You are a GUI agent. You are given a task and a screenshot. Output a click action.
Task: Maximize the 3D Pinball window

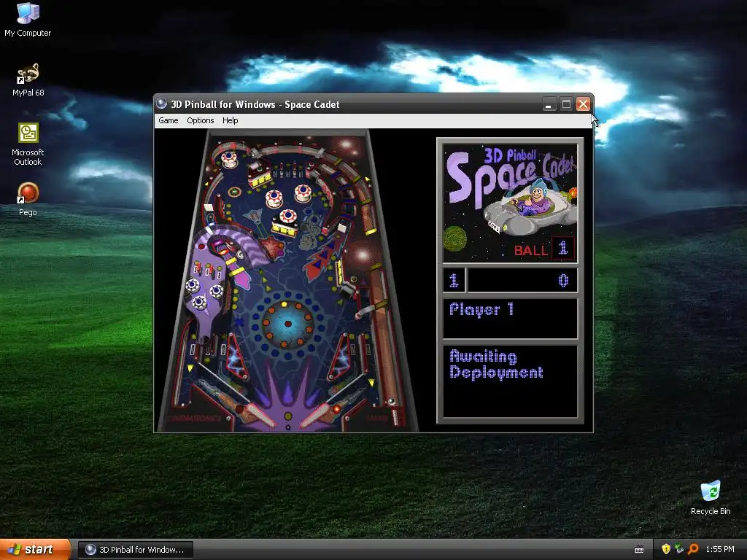566,104
